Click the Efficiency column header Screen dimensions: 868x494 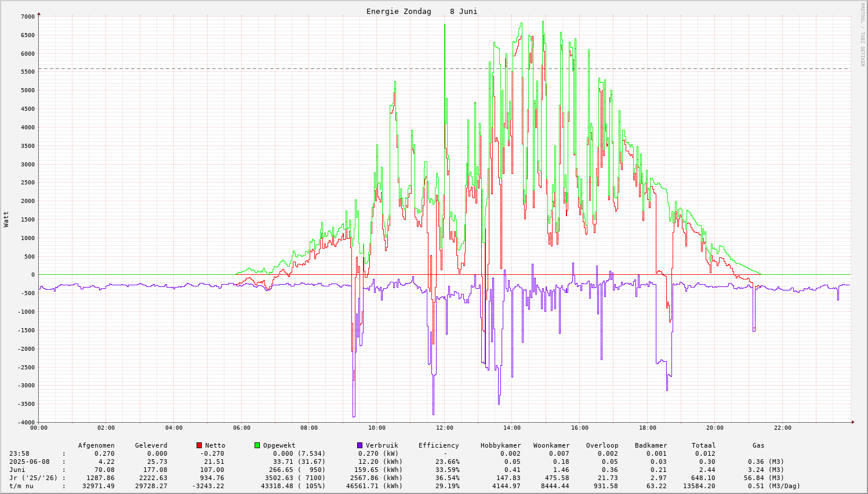438,445
